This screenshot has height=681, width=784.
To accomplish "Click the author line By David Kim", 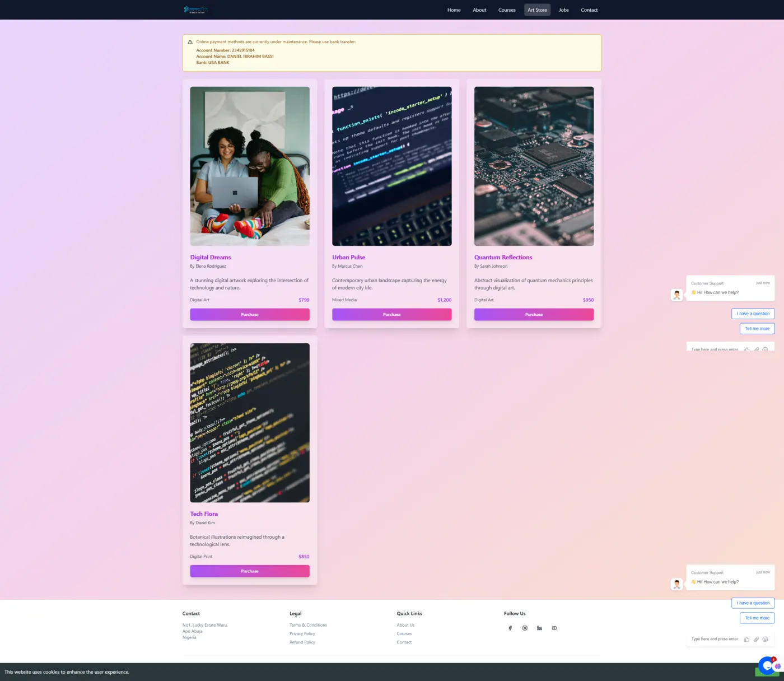I will [202, 523].
